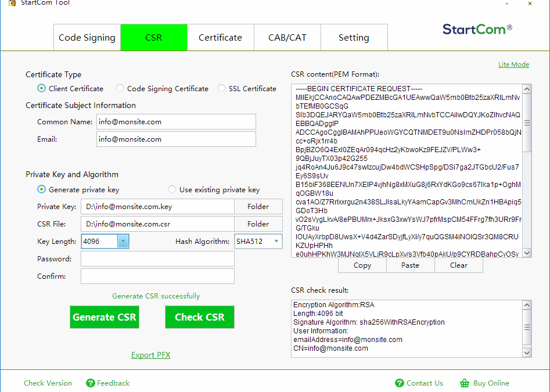Paste into CSR content box
This screenshot has height=392, width=550.
[411, 265]
